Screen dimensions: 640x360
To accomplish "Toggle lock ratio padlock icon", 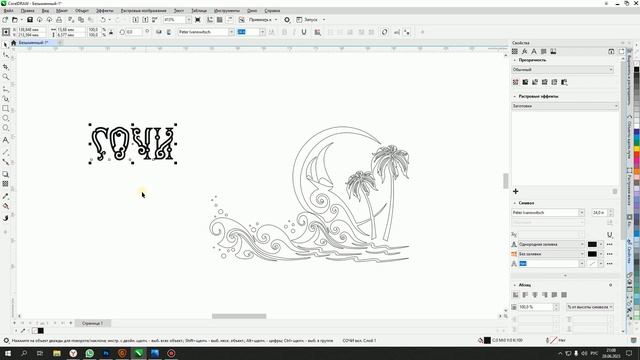I will tap(111, 32).
